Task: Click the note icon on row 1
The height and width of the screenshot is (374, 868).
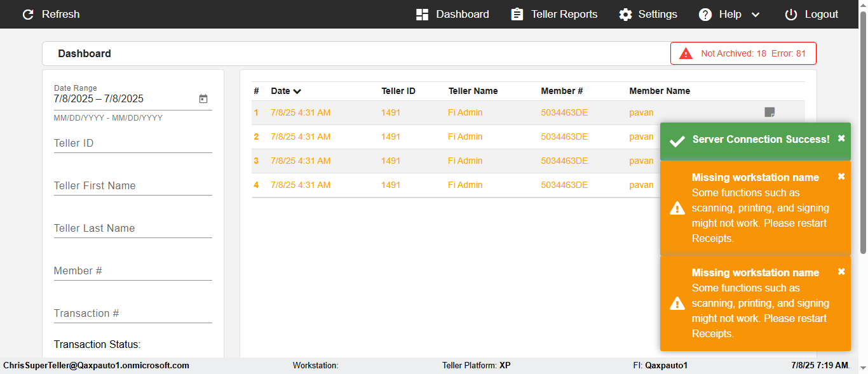Action: pyautogui.click(x=770, y=113)
